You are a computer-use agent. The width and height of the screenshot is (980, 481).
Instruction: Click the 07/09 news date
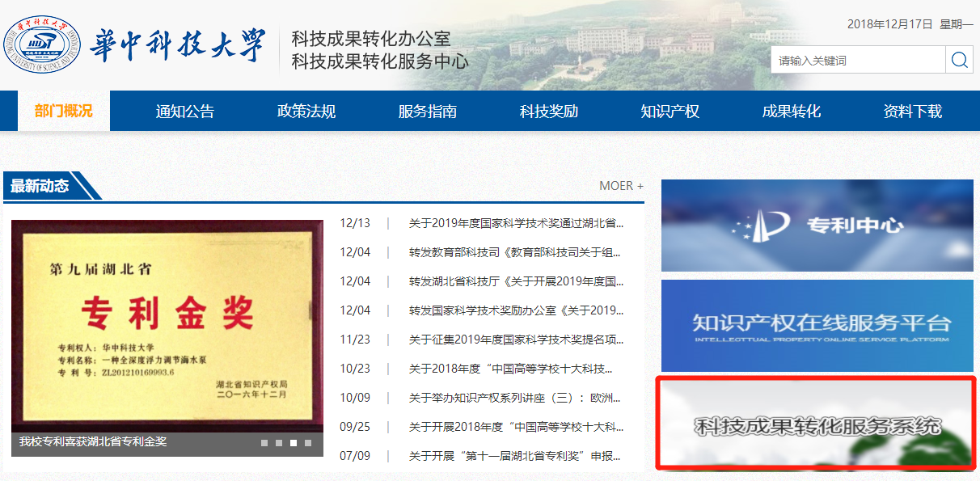click(355, 456)
